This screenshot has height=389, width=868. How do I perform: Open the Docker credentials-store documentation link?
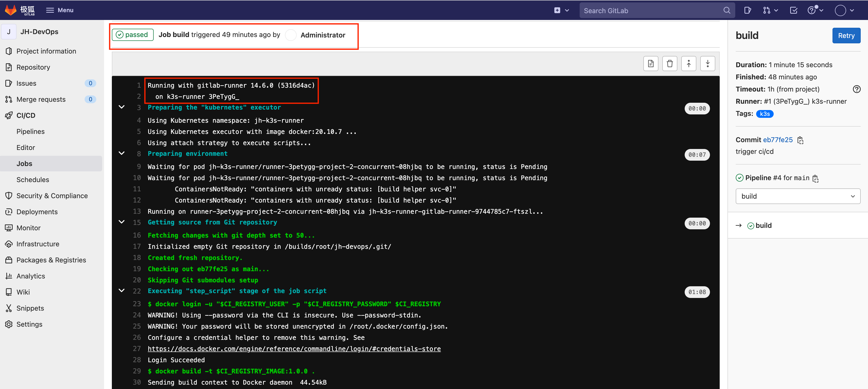tap(294, 349)
